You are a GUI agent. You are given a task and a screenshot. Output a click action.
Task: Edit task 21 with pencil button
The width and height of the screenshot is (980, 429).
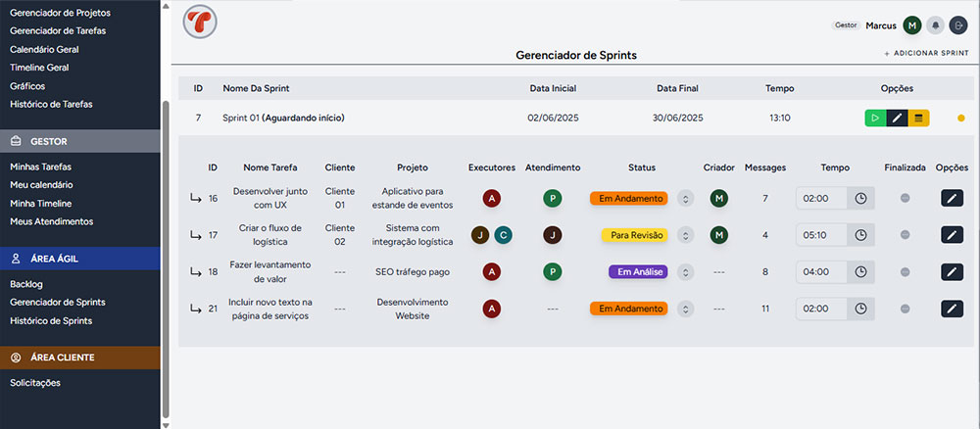(x=952, y=309)
